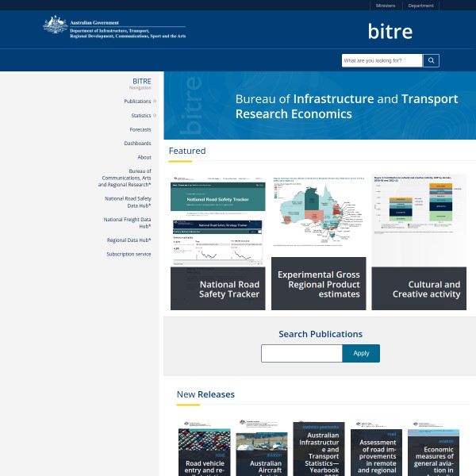Viewport: 476px width, 476px height.
Task: Click the Subscription service link
Action: click(x=129, y=254)
